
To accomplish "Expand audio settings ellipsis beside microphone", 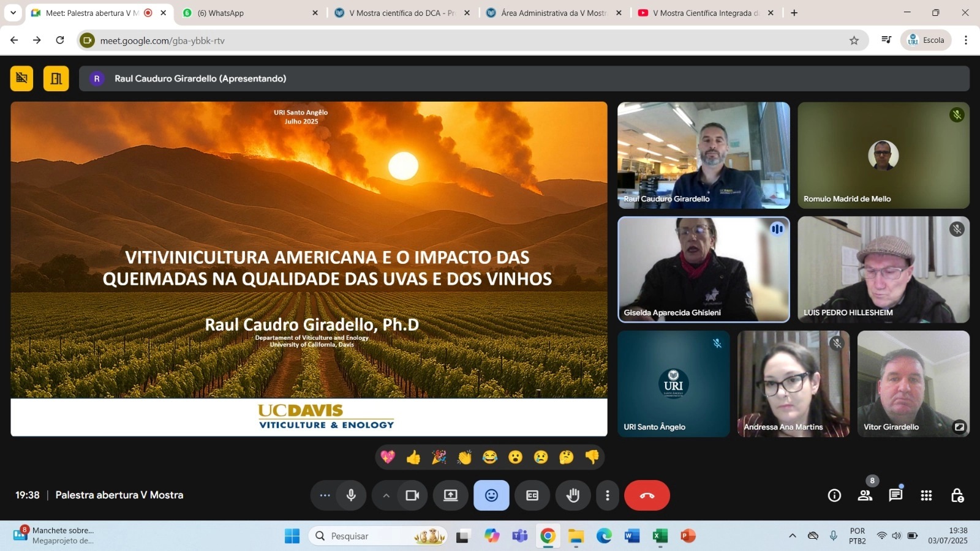I will click(325, 495).
